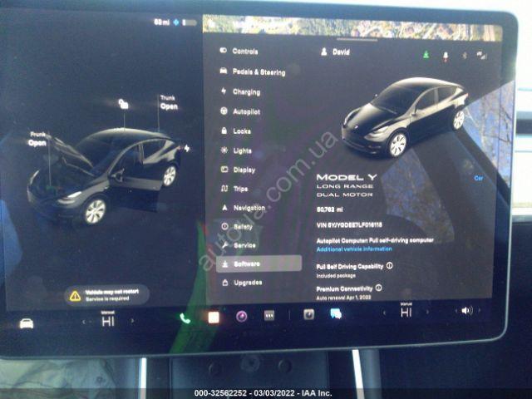Tap the MODEL Y title text
The height and width of the screenshot is (399, 532).
pyautogui.click(x=347, y=177)
